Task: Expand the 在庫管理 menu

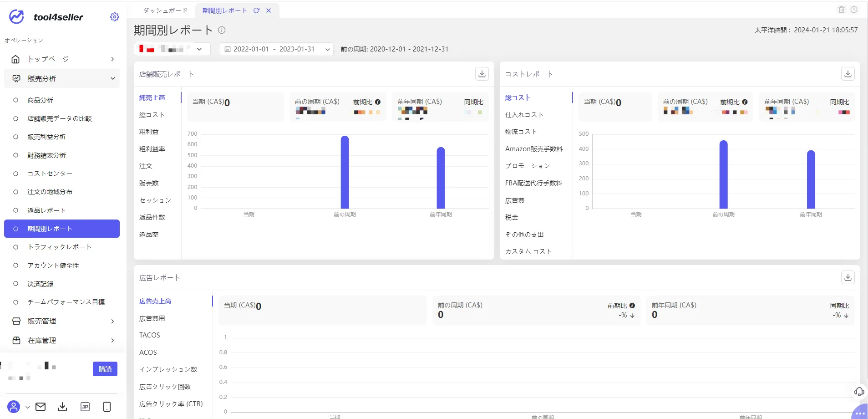Action: 112,340
